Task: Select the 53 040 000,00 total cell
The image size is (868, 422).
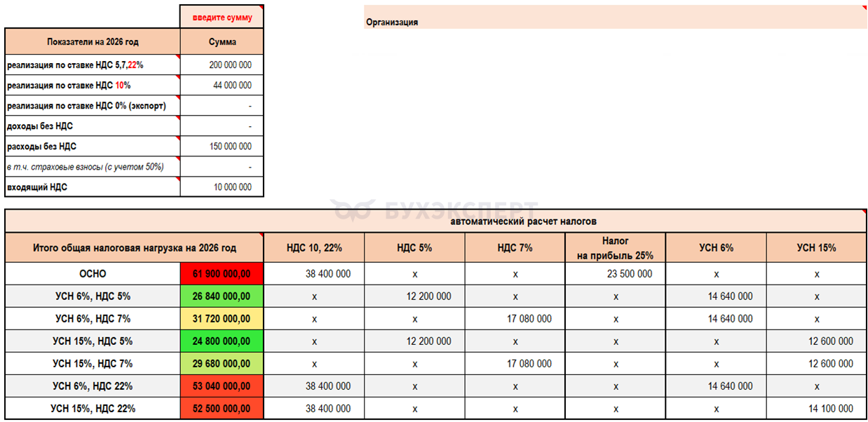Action: (x=222, y=386)
